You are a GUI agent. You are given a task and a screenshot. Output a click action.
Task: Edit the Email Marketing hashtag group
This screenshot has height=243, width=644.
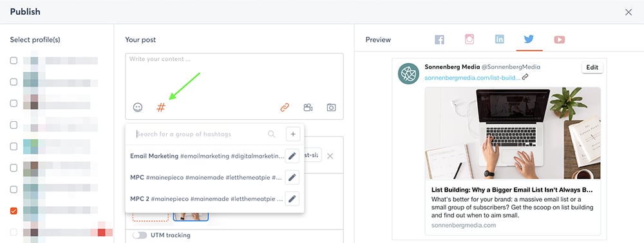292,156
